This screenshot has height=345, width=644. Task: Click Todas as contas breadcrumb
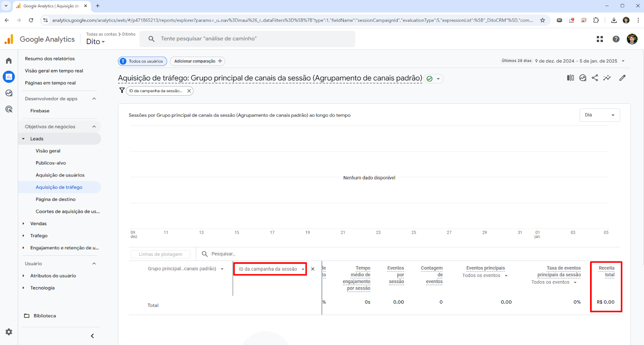point(101,34)
